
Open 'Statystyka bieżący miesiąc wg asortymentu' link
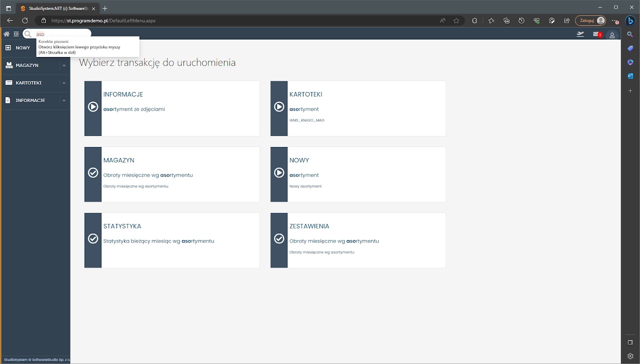point(158,241)
